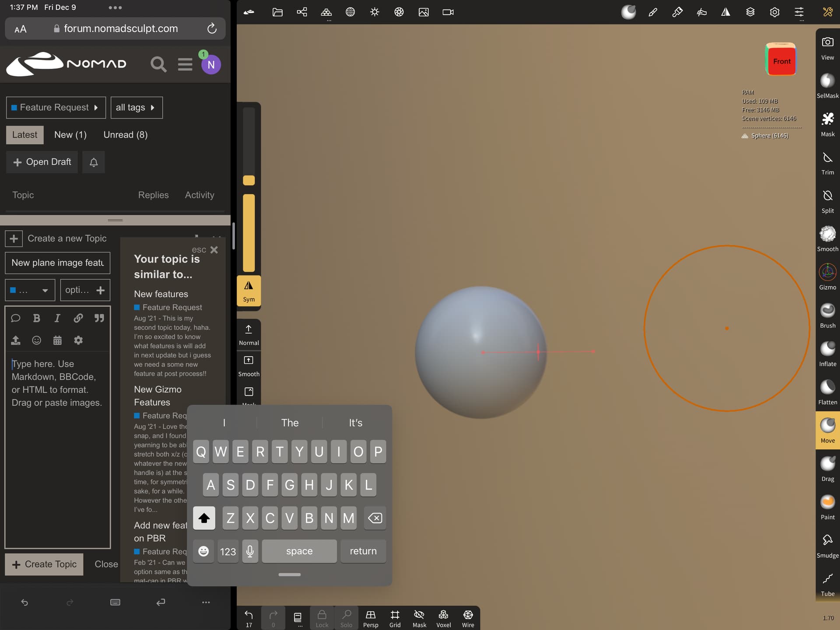Switch to the Unread (8) tab
The height and width of the screenshot is (630, 840).
pyautogui.click(x=125, y=135)
